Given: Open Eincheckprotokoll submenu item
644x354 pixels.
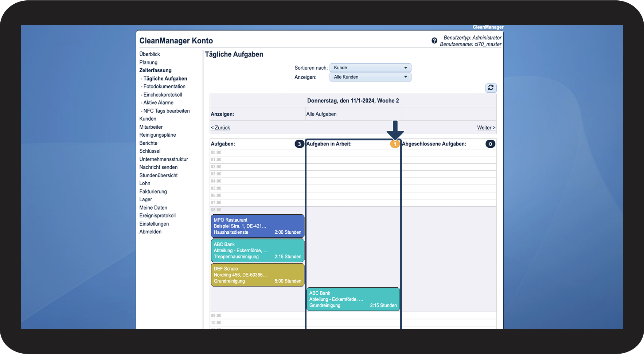Looking at the screenshot, I should pos(162,94).
